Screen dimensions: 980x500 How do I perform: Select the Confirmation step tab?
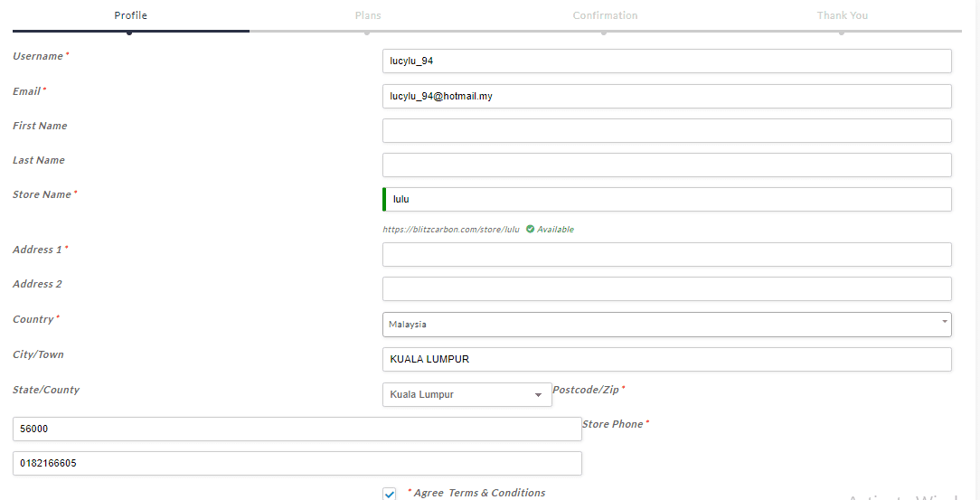[x=605, y=15]
